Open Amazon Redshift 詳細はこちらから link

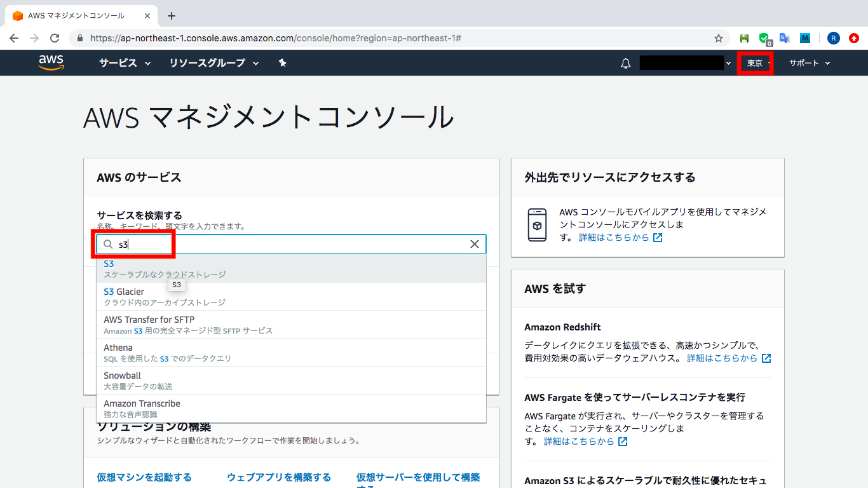(x=729, y=358)
